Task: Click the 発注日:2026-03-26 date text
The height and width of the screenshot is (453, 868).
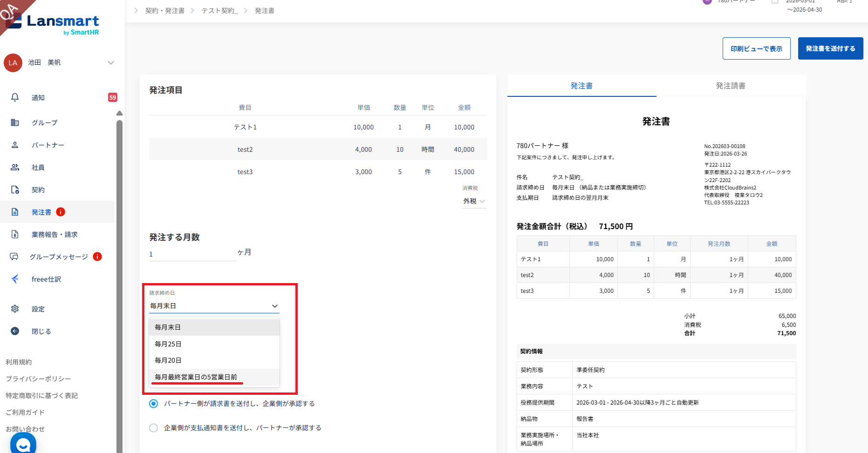Action: [x=725, y=154]
